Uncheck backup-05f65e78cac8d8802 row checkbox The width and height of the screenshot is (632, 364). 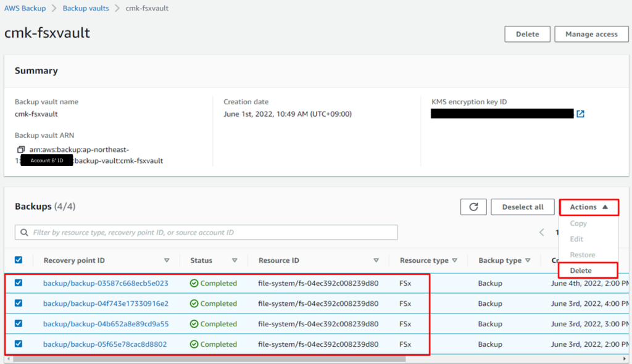[x=19, y=344]
